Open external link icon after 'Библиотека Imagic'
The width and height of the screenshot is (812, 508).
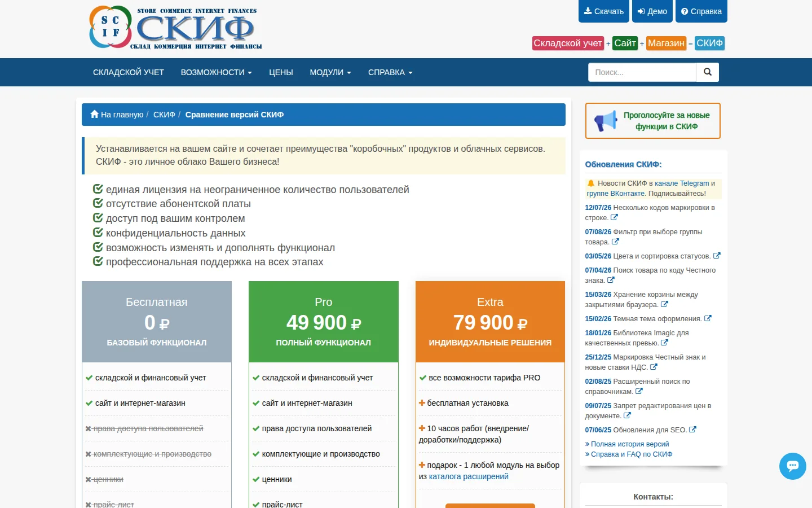pos(664,343)
